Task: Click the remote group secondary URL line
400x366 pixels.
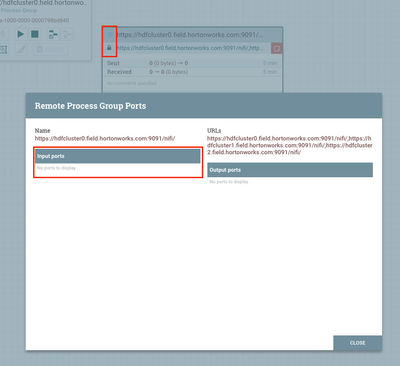Action: (x=190, y=48)
